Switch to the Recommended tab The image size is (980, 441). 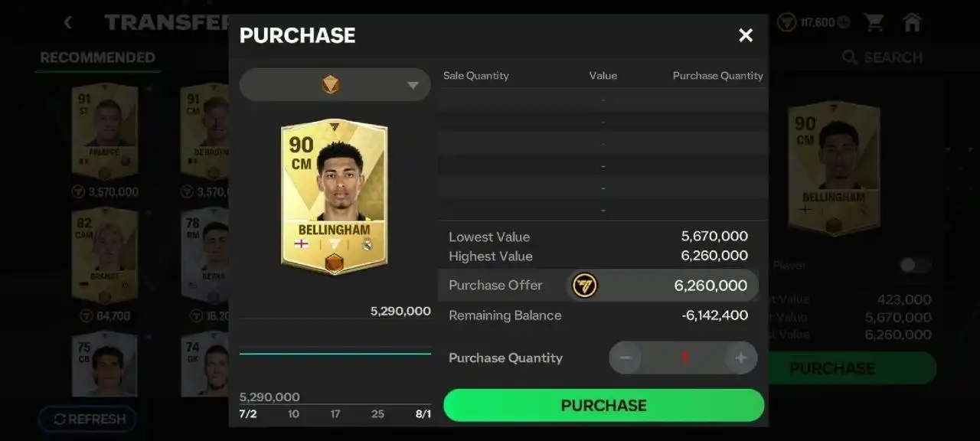(97, 57)
